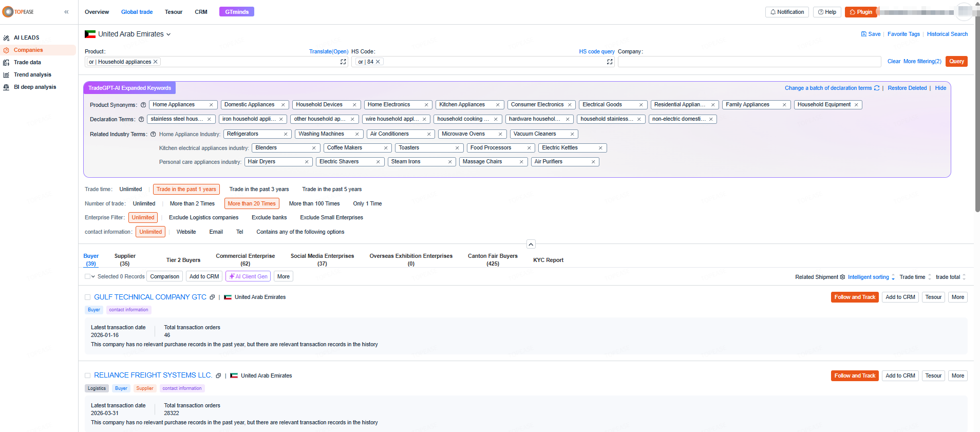This screenshot has width=980, height=432.
Task: Click the Plugin button
Action: pyautogui.click(x=861, y=12)
